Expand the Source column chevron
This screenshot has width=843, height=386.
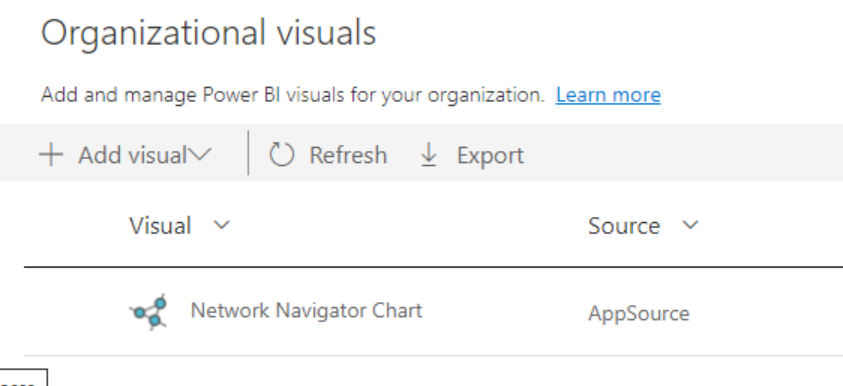[x=690, y=225]
